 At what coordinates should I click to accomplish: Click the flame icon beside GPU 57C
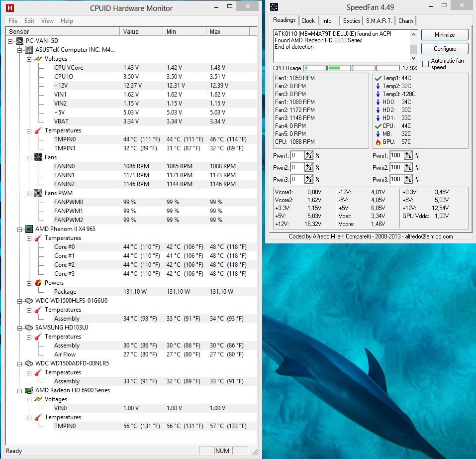click(378, 142)
